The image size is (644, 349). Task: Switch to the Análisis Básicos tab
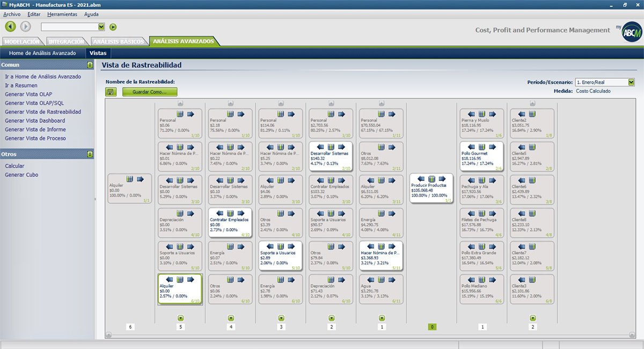coord(118,41)
